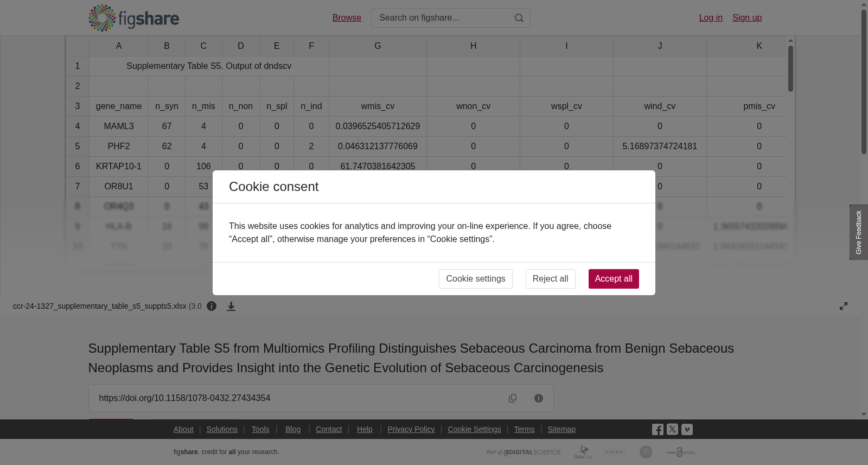
Task: Open Give Feedback side tab
Action: click(x=859, y=232)
